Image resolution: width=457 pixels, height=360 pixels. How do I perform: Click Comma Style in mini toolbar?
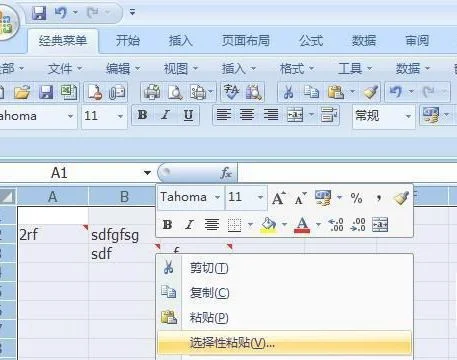(x=379, y=198)
